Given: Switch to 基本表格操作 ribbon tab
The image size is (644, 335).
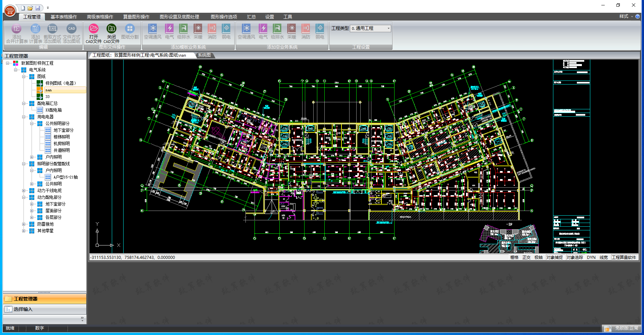Looking at the screenshot, I should pyautogui.click(x=64, y=17).
